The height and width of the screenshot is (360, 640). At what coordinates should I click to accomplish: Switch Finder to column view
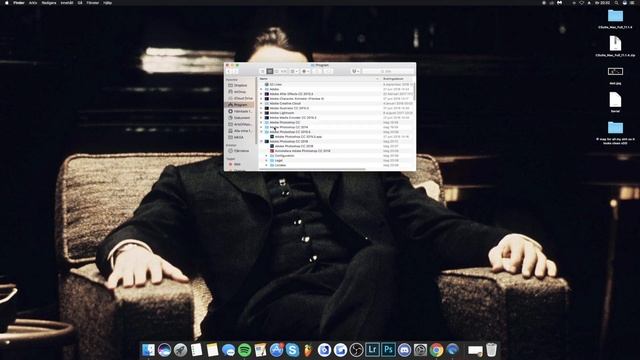277,71
